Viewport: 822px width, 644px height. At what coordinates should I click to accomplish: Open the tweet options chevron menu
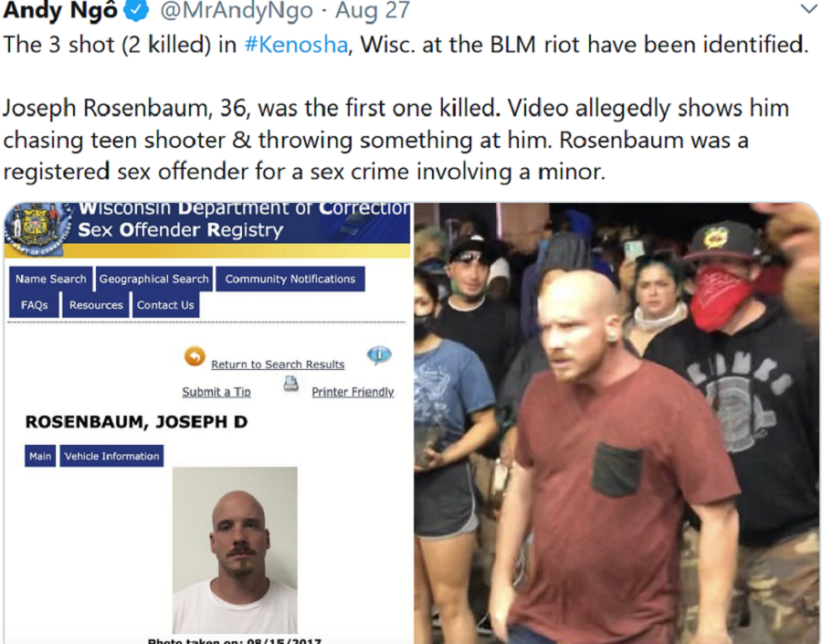pos(809,9)
